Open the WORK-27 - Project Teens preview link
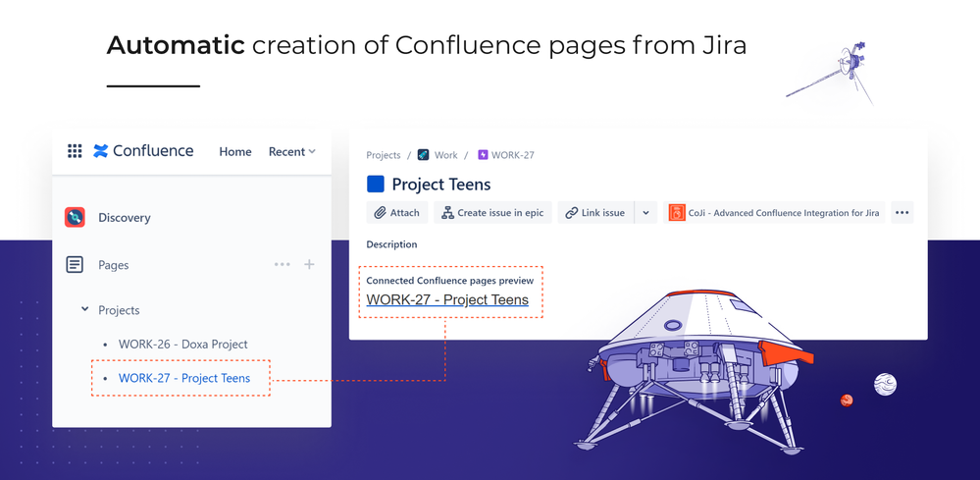Screen dimensions: 980x480 coord(447,300)
